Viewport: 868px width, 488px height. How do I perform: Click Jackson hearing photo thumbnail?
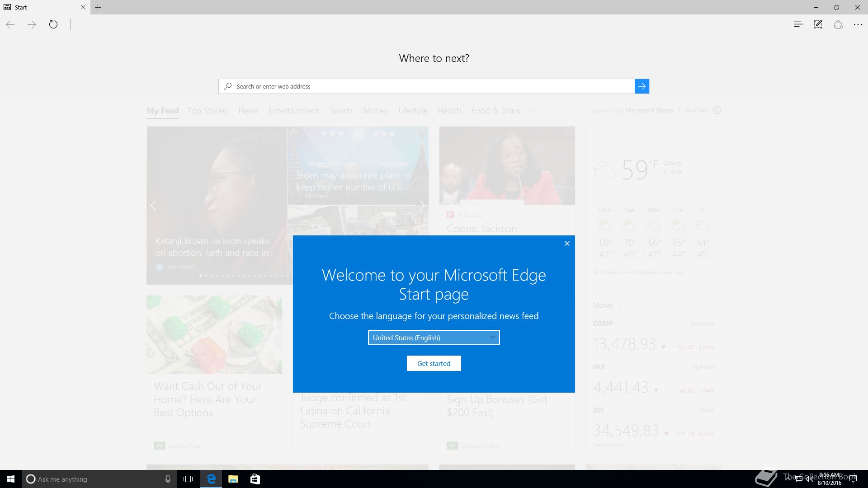(x=507, y=166)
